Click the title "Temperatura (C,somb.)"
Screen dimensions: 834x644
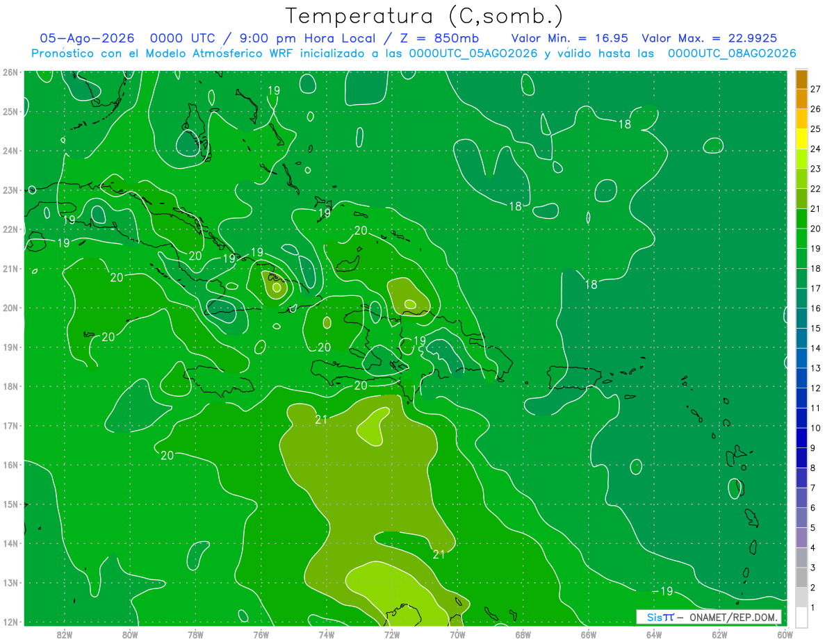click(425, 17)
